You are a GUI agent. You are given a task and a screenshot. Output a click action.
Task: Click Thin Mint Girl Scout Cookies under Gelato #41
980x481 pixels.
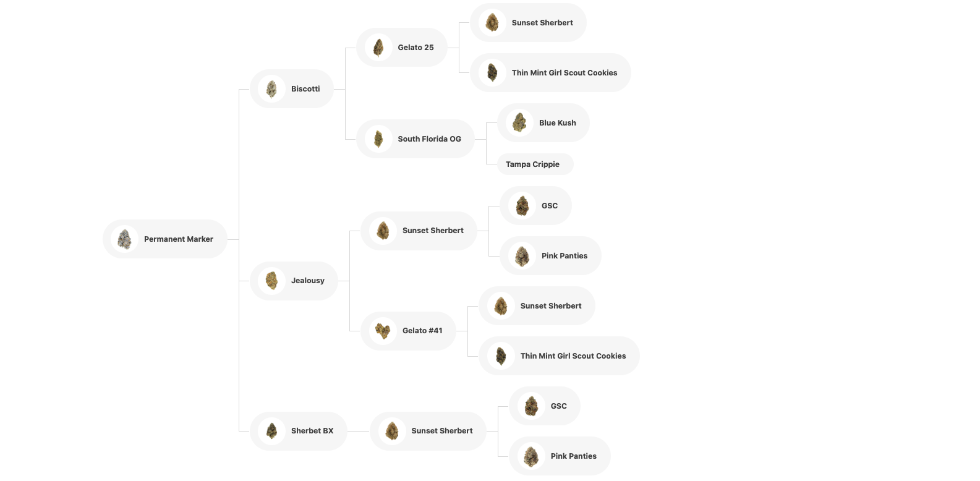click(x=559, y=355)
